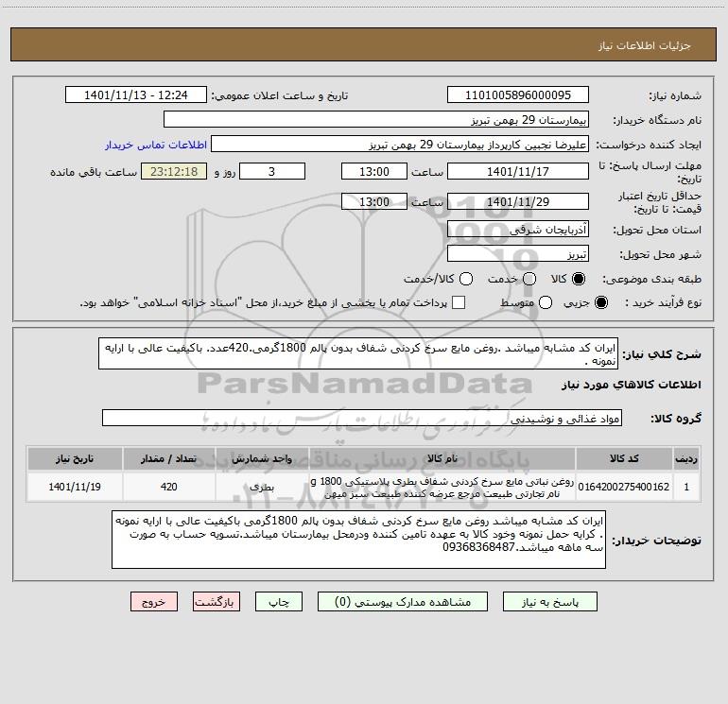Click the delivery city field تبریز

518,254
